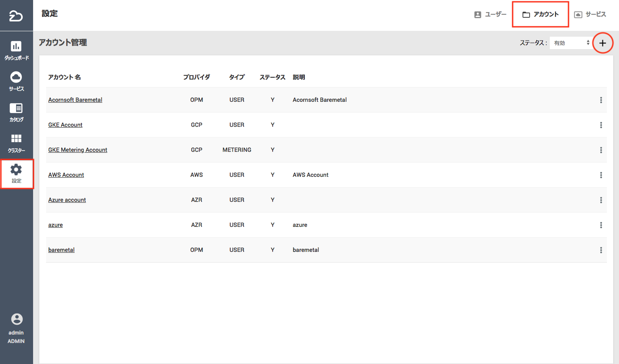Open more options for Acornsoft Baremetal row
Image resolution: width=619 pixels, height=364 pixels.
coord(601,100)
